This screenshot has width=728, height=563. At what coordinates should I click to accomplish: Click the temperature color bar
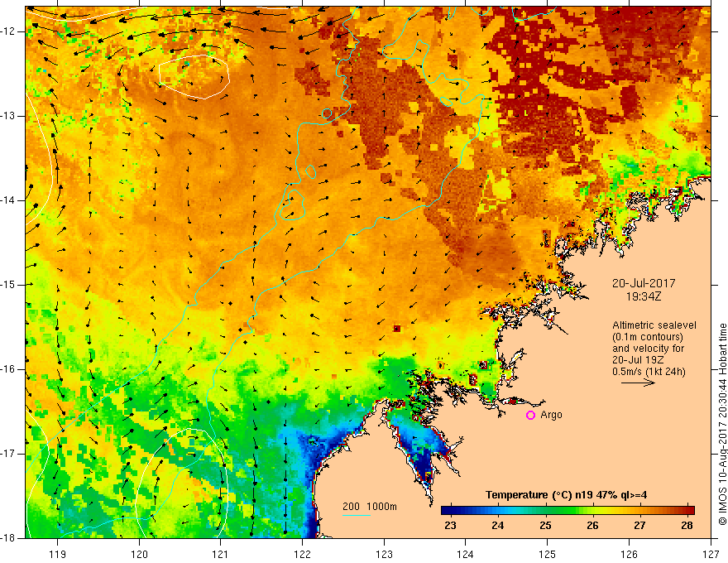[568, 510]
